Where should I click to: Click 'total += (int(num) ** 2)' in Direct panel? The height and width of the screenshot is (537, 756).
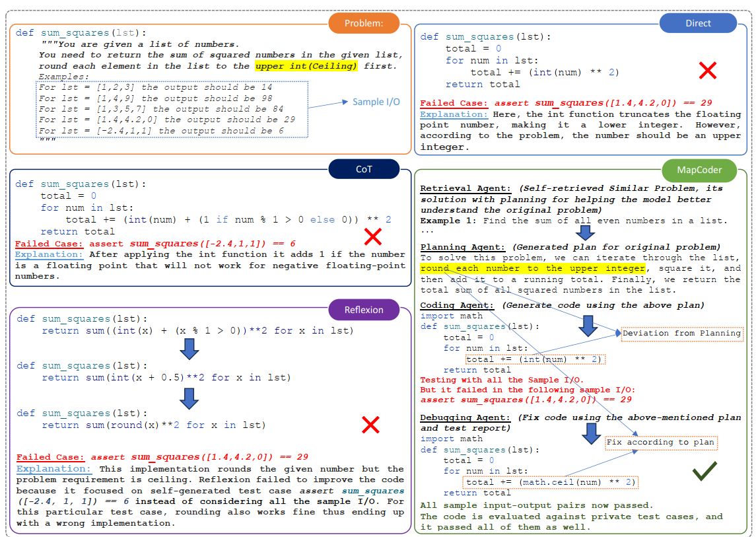545,73
